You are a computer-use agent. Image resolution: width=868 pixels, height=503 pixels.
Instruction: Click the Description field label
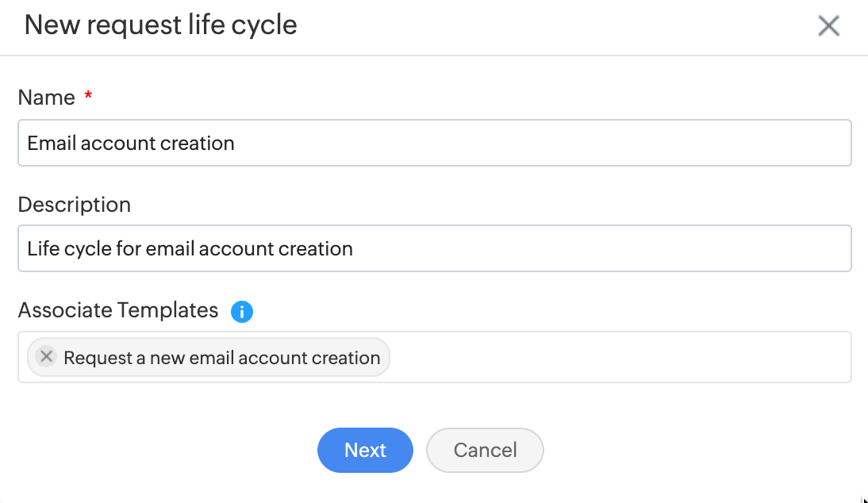(75, 205)
